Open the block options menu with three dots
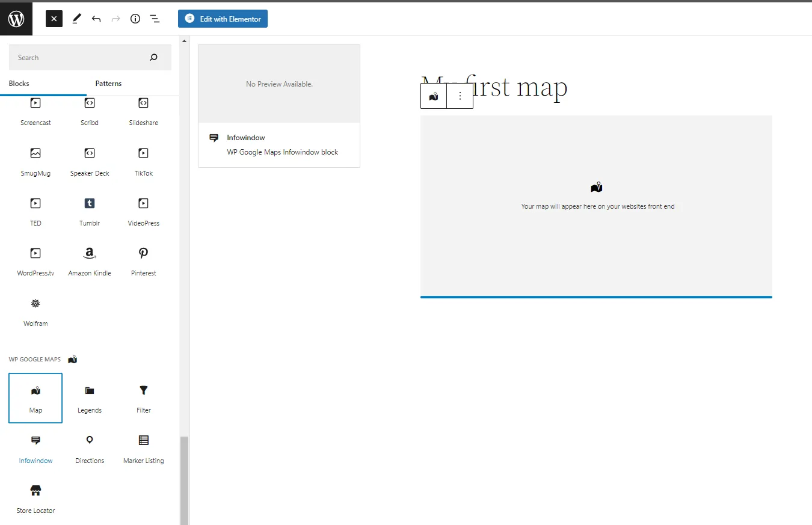Screen dimensions: 812x525 point(460,95)
